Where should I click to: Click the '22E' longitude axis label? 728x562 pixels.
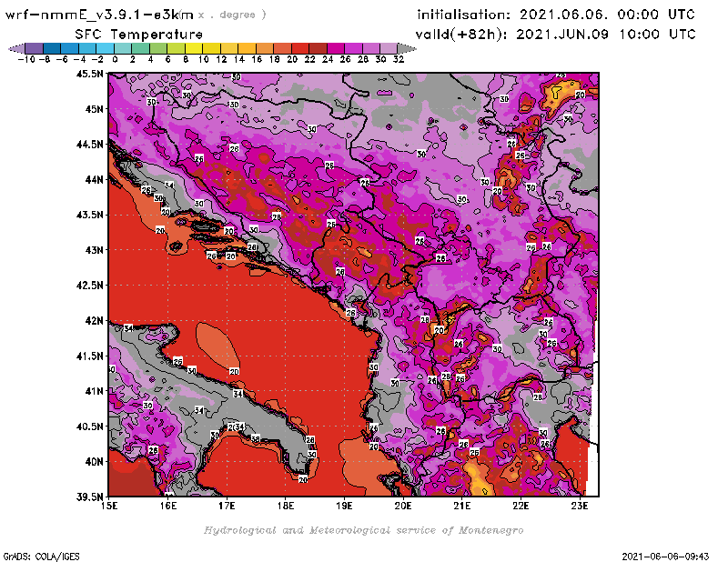[x=521, y=506]
